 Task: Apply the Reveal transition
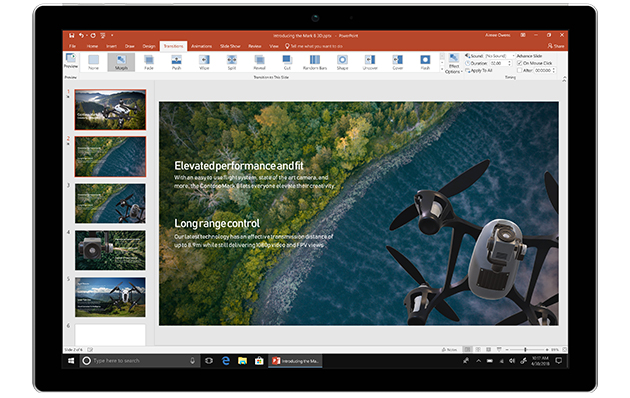(x=260, y=62)
